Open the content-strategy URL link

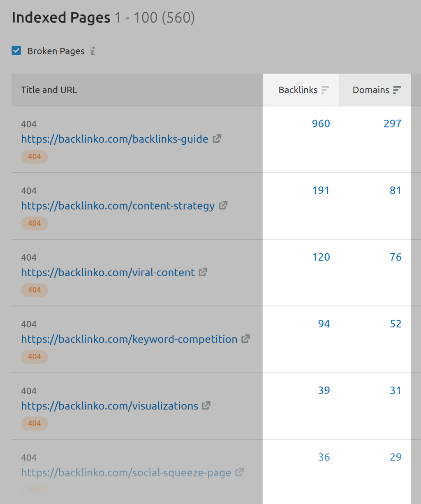click(x=118, y=206)
